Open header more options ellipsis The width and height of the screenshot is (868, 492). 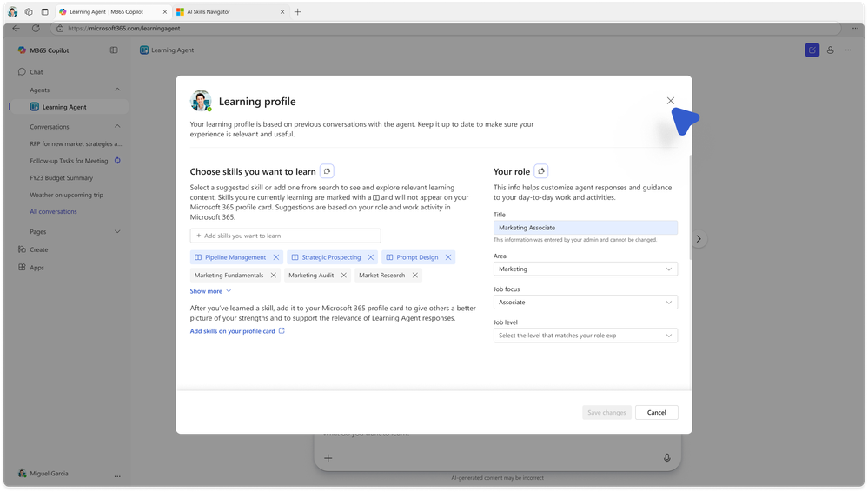(x=848, y=50)
